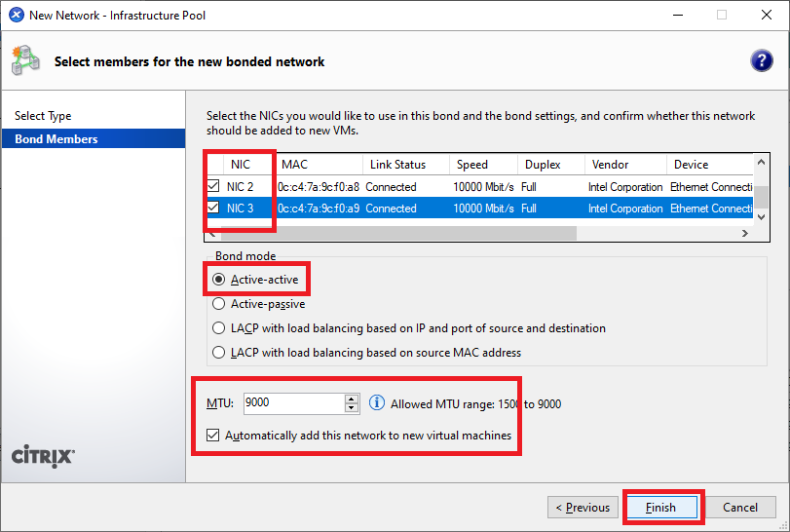The image size is (790, 532).
Task: Click the Finish button
Action: [660, 507]
